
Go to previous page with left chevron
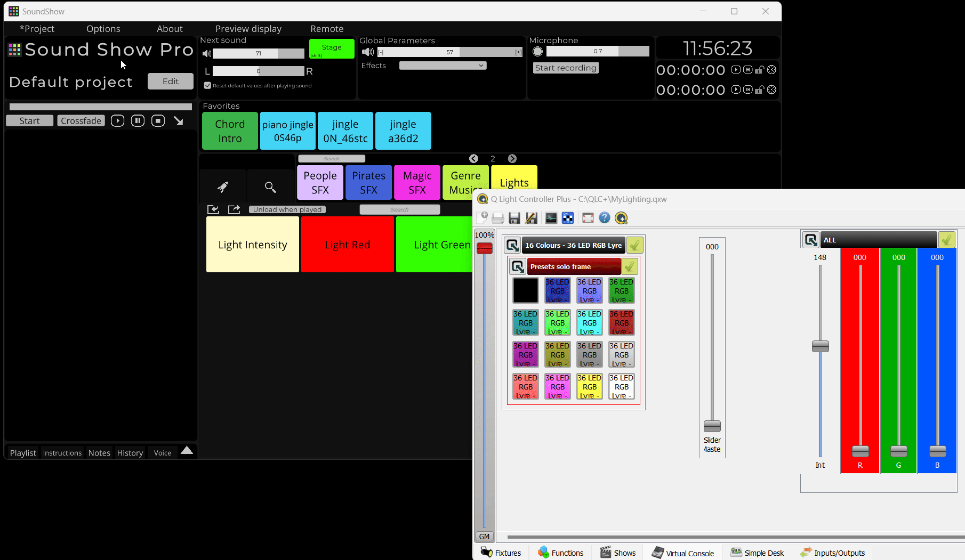tap(473, 159)
